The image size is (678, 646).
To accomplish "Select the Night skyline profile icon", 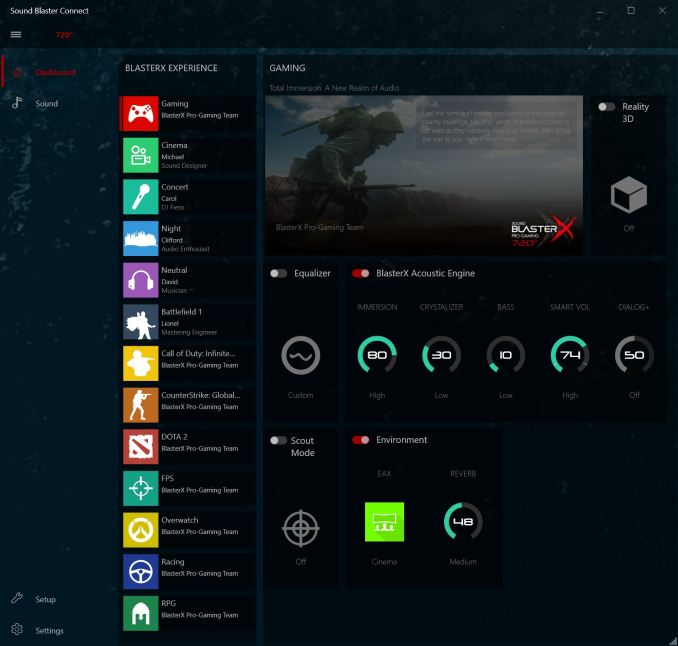I will coord(141,239).
